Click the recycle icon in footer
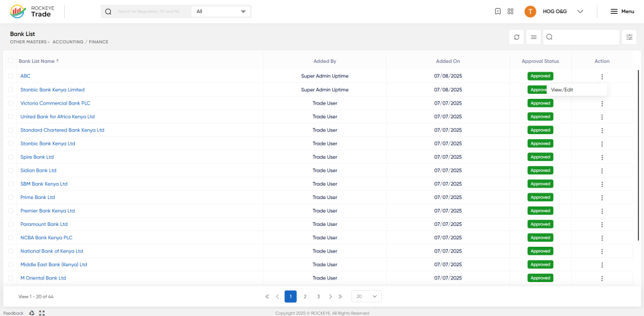Viewport: 644px width, 316px height. pyautogui.click(x=32, y=313)
